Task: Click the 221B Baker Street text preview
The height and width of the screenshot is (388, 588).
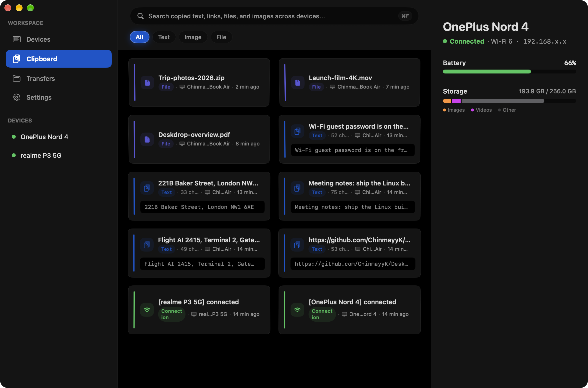Action: point(202,207)
